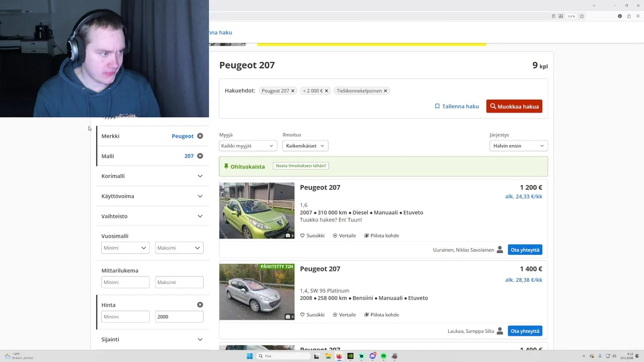Click Nosta ilmoituksesi tähän button
The width and height of the screenshot is (644, 362).
pyautogui.click(x=301, y=166)
